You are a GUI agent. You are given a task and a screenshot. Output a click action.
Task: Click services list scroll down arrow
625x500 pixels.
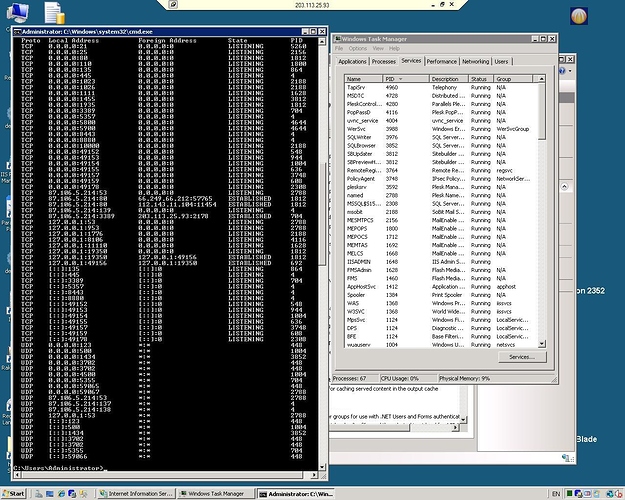542,344
